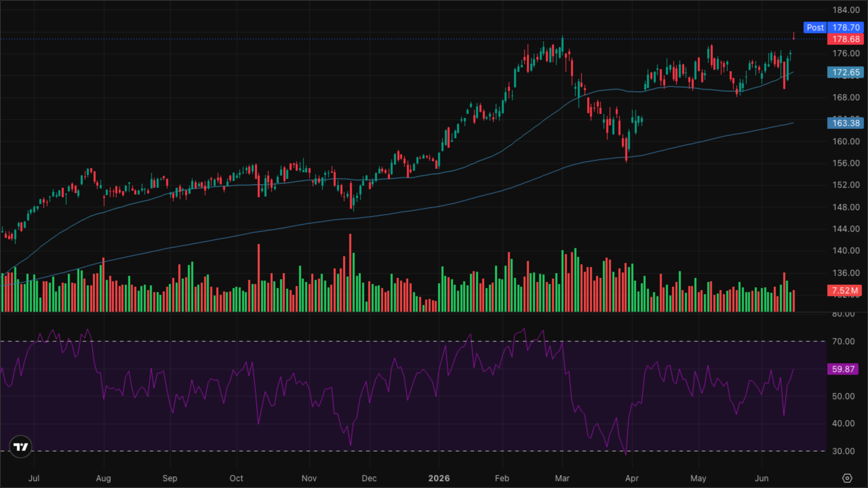Viewport: 868px width, 488px height.
Task: Click the Feb label on time axis
Action: click(502, 478)
